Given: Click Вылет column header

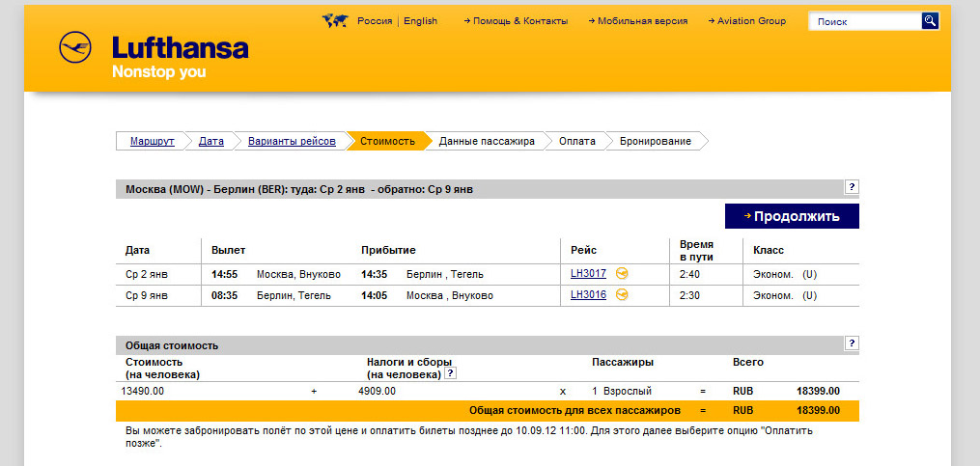Looking at the screenshot, I should tap(228, 250).
